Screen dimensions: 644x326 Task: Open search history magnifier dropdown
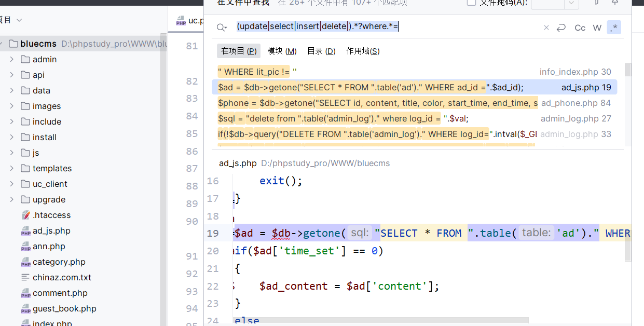222,28
